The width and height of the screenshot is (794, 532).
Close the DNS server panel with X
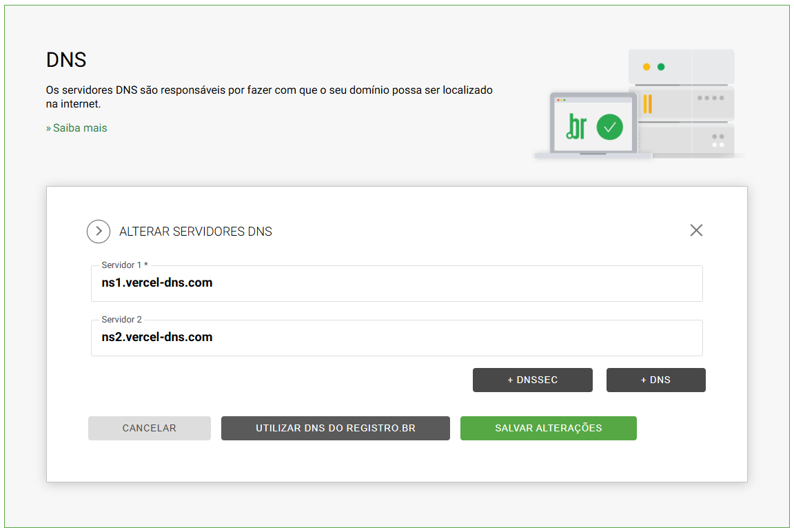696,230
